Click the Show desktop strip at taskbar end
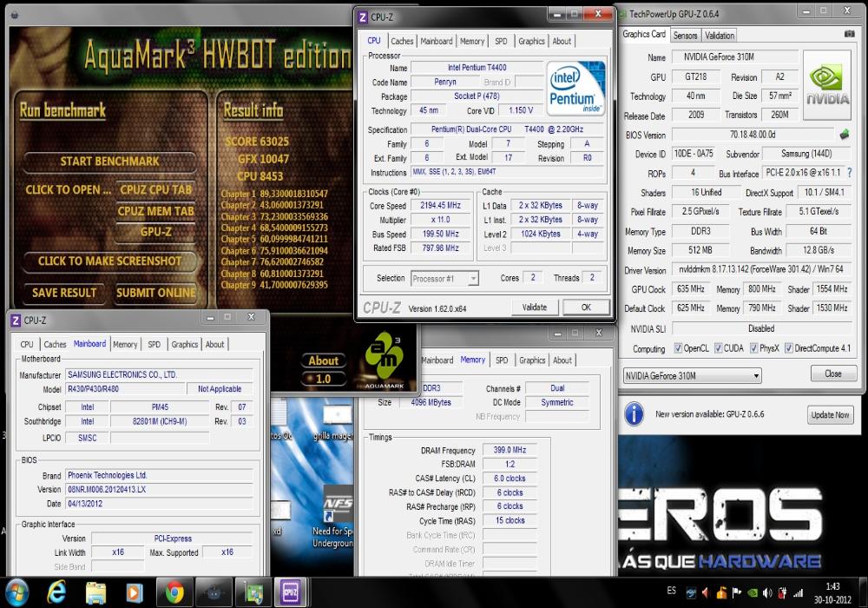Screen dimensions: 868x608 pos(863,593)
